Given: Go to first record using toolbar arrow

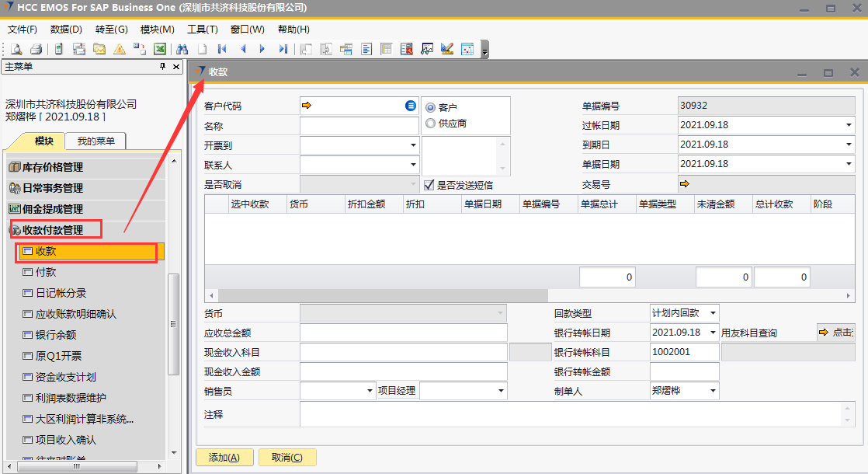Looking at the screenshot, I should [x=222, y=49].
